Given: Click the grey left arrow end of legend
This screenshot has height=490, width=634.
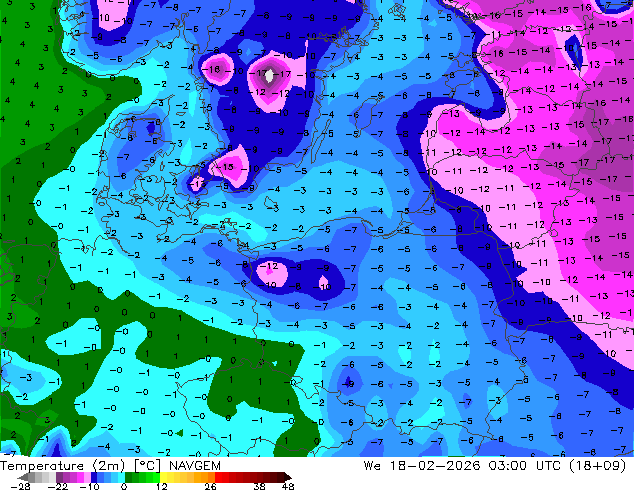Looking at the screenshot, I should [x=23, y=477].
